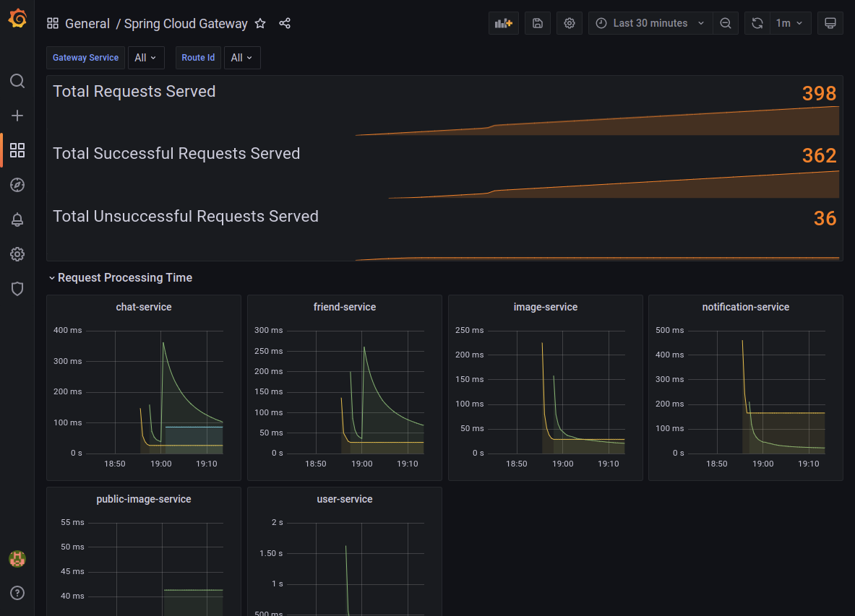This screenshot has height=616, width=855.
Task: Open the chat-service panel title menu
Action: point(143,307)
